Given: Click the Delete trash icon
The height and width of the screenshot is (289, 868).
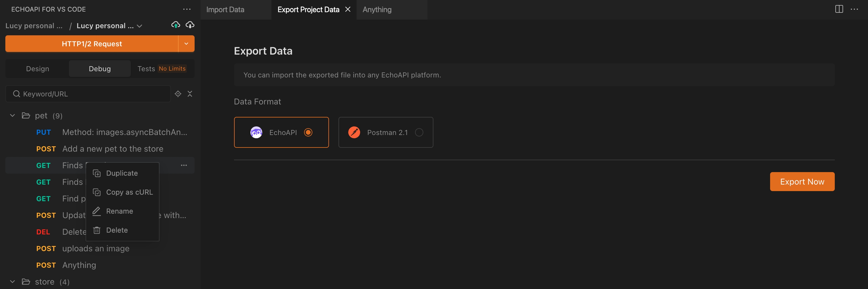Looking at the screenshot, I should click(x=97, y=230).
